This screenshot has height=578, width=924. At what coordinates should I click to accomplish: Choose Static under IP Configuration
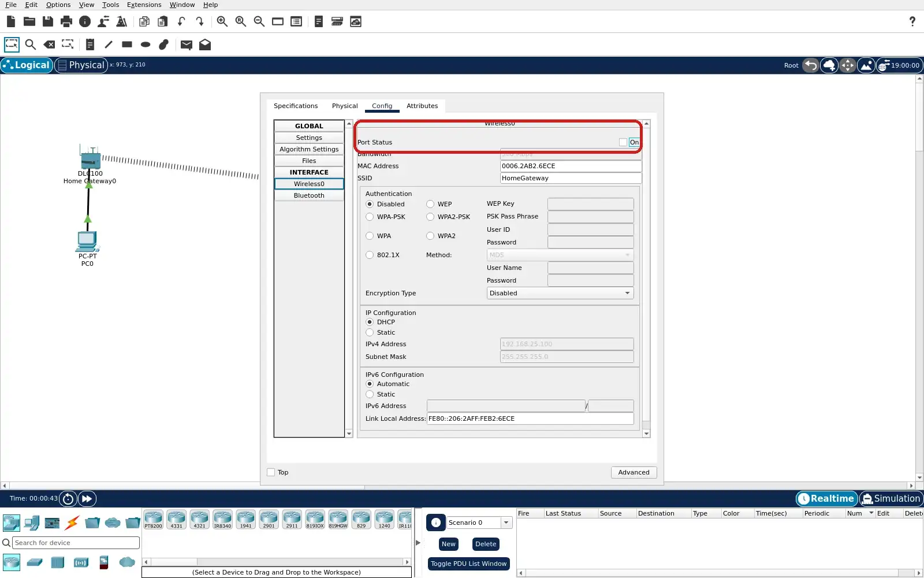pyautogui.click(x=370, y=332)
